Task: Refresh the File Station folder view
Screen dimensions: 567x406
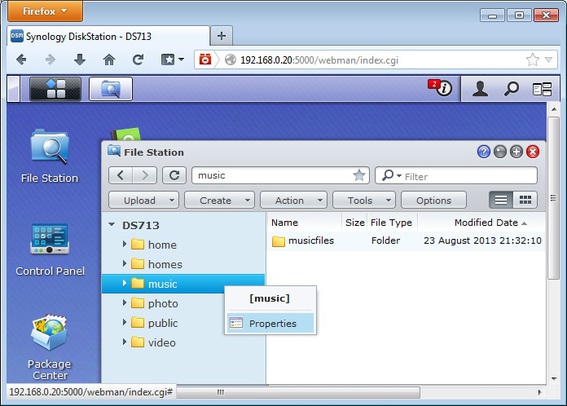Action: pos(174,175)
